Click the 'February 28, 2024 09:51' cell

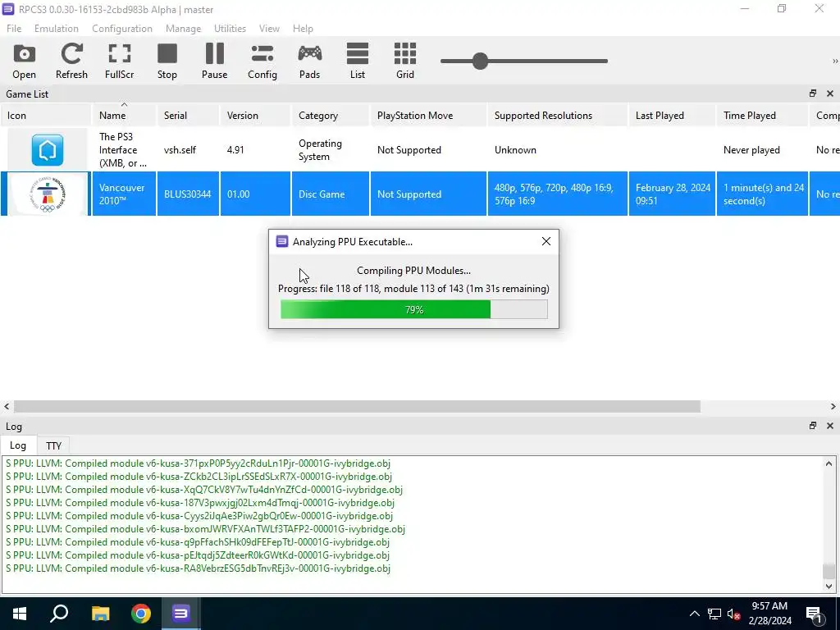[672, 194]
